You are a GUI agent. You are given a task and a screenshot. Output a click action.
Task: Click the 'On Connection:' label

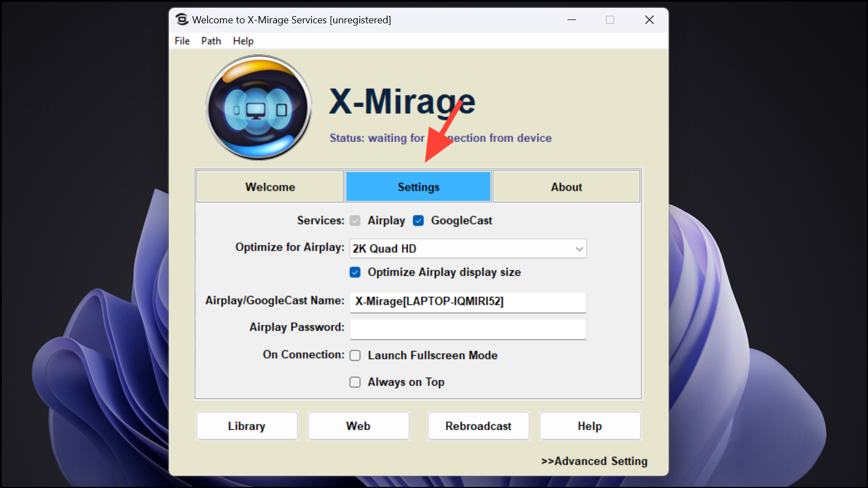click(x=304, y=354)
